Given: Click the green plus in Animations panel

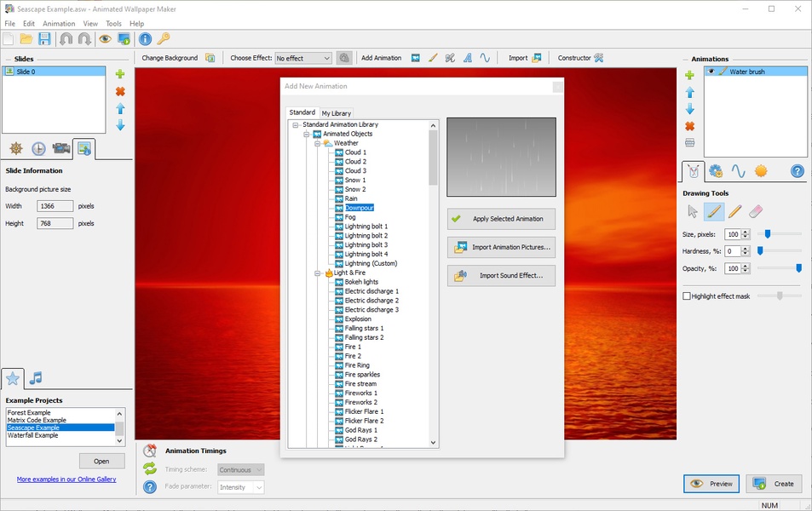Looking at the screenshot, I should tap(689, 75).
